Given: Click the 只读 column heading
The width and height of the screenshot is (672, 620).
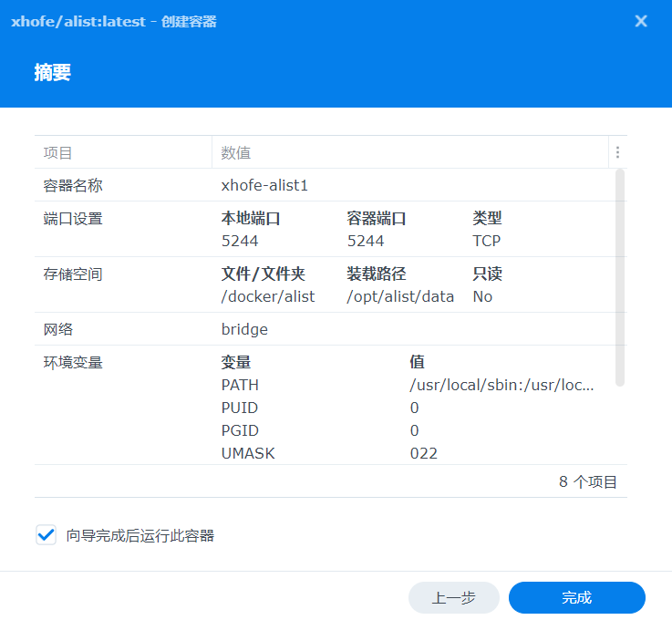Looking at the screenshot, I should [x=487, y=274].
